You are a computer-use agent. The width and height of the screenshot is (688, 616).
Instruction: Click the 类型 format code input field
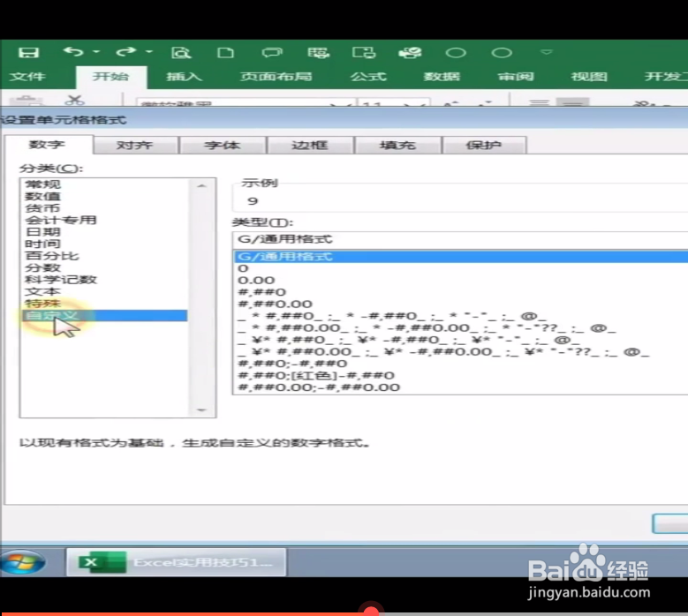pos(461,239)
